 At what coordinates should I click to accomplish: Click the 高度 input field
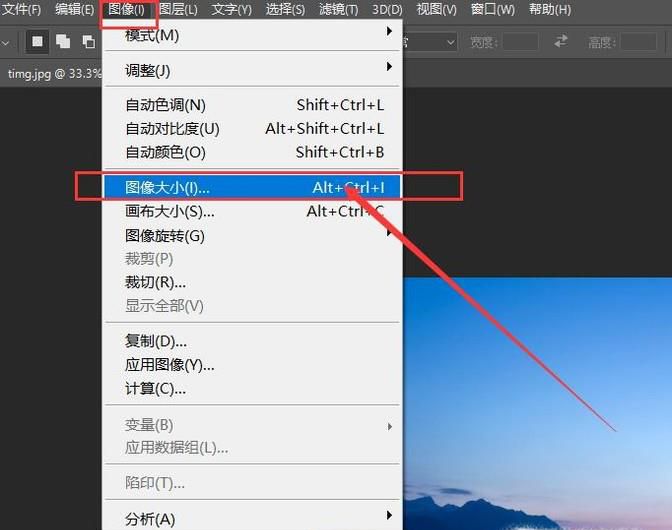639,42
